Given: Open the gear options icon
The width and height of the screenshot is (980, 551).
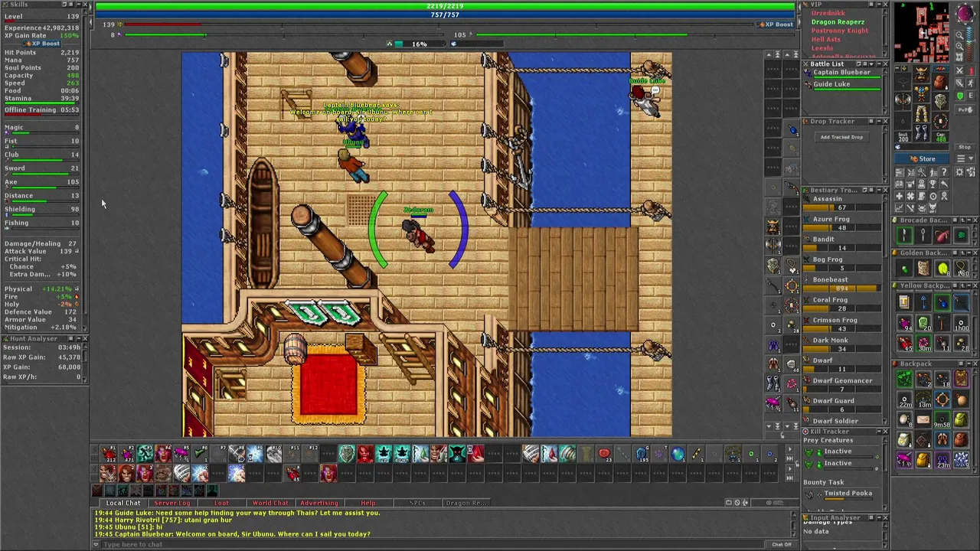Looking at the screenshot, I should 959,171.
